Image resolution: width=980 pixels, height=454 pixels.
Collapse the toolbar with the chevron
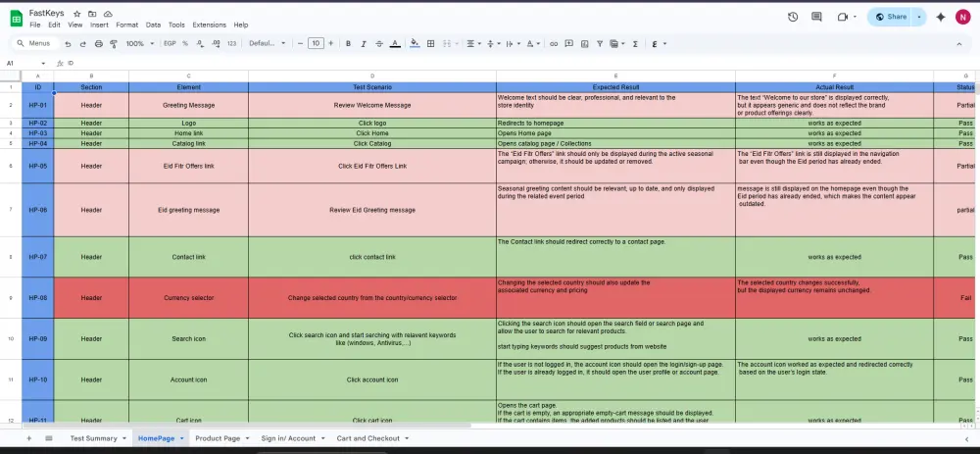tap(959, 44)
